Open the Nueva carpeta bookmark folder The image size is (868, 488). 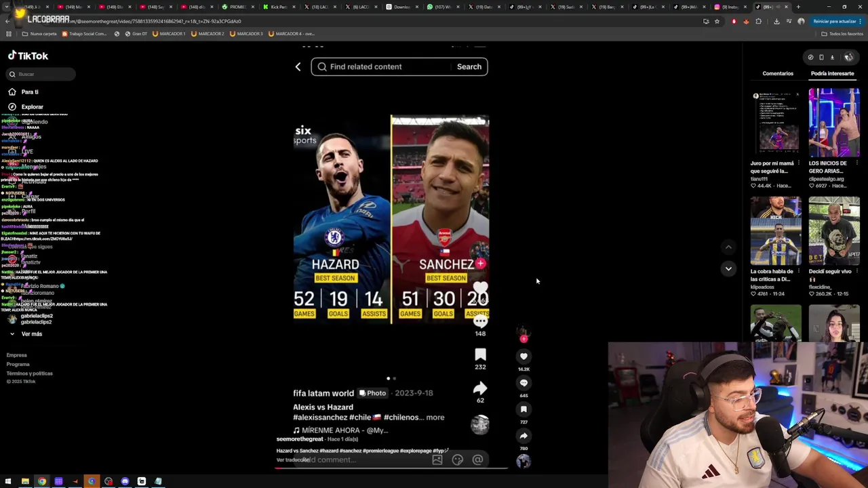point(39,33)
